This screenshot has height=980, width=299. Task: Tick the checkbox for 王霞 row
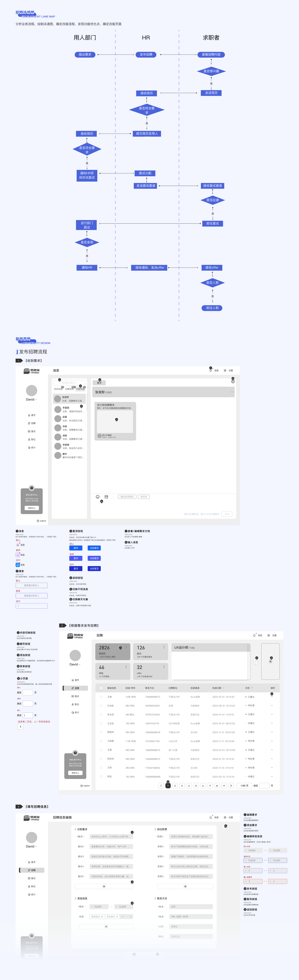click(x=101, y=750)
